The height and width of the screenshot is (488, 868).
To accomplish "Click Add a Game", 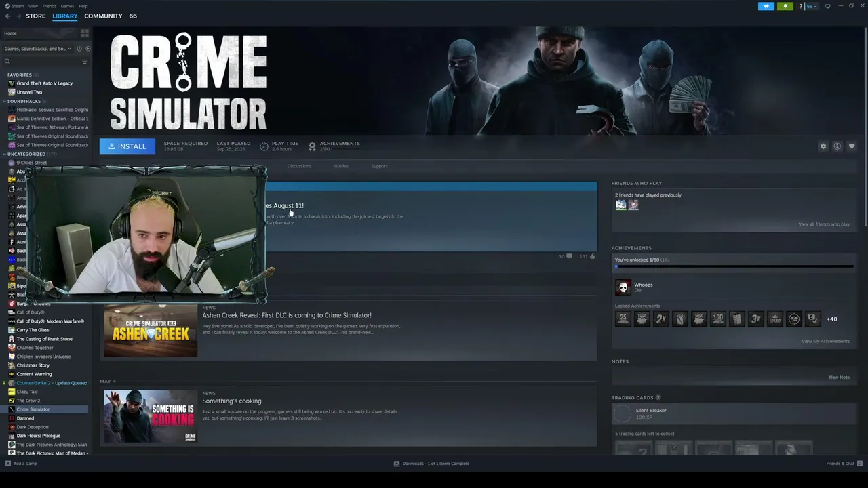I will click(x=25, y=464).
